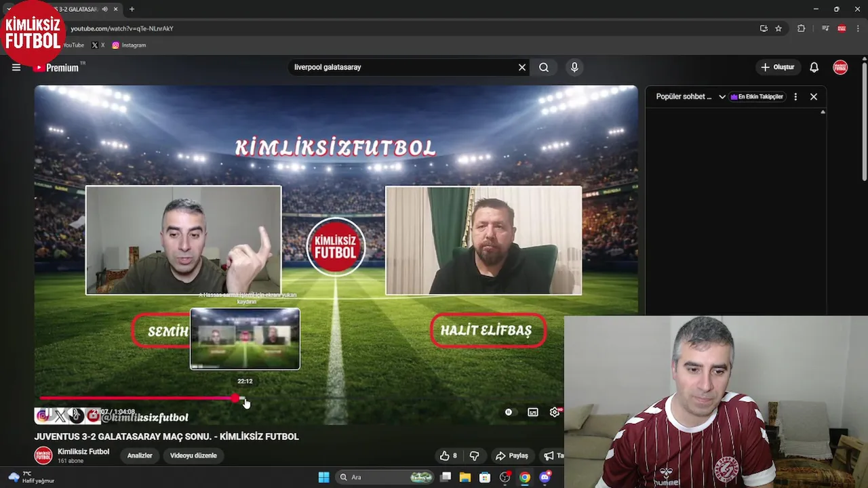
Task: Open Chrome profile avatar in the toolbar
Action: coord(842,28)
